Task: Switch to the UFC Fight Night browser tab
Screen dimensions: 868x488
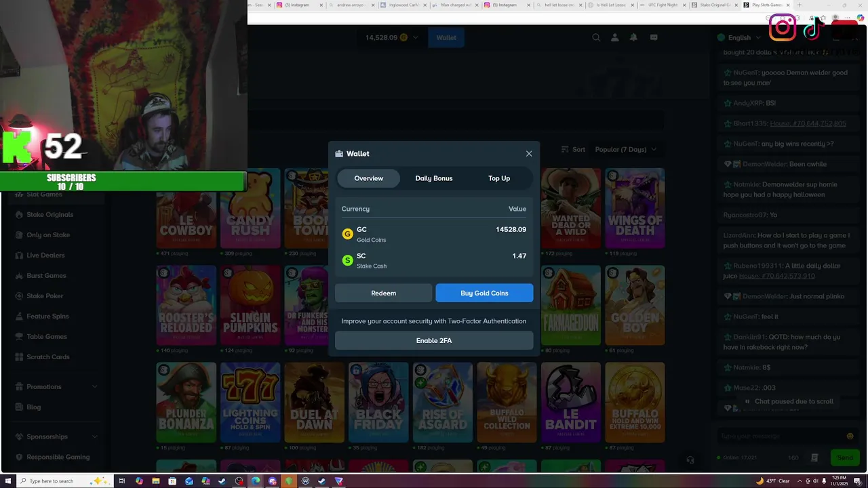Action: (663, 5)
